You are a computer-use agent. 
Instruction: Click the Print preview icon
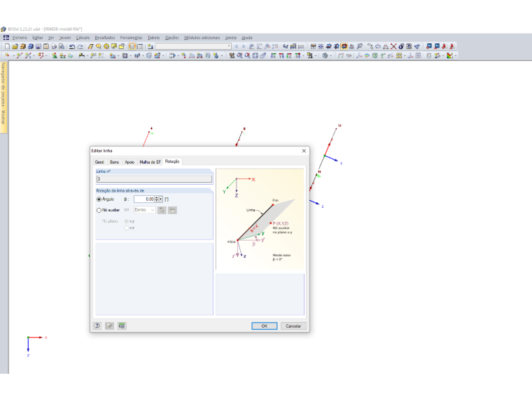(x=62, y=46)
